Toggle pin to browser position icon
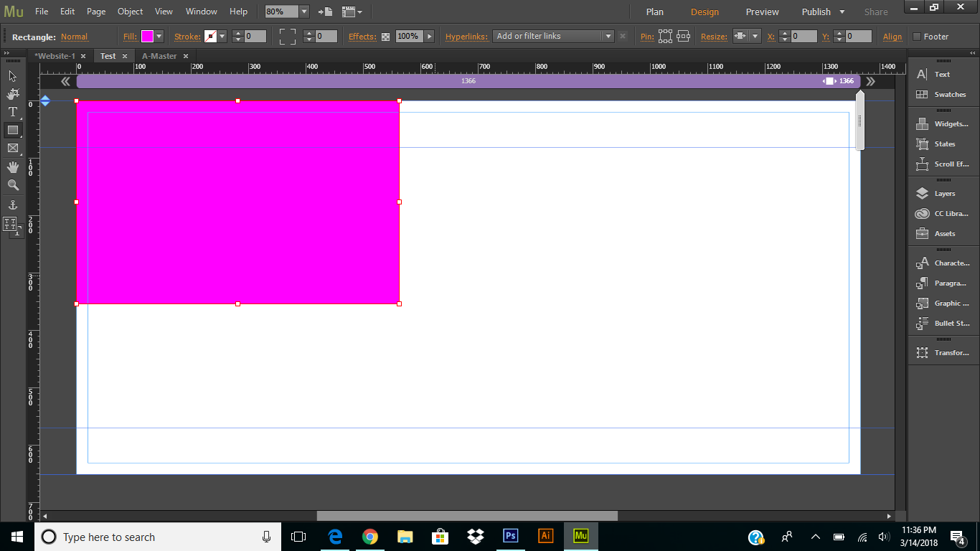 [x=665, y=36]
